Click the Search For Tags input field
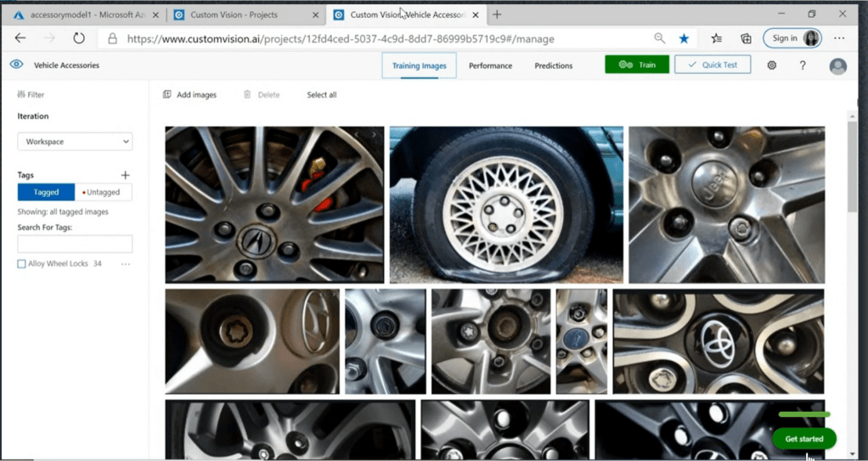Screen dimensions: 868x461 point(75,245)
